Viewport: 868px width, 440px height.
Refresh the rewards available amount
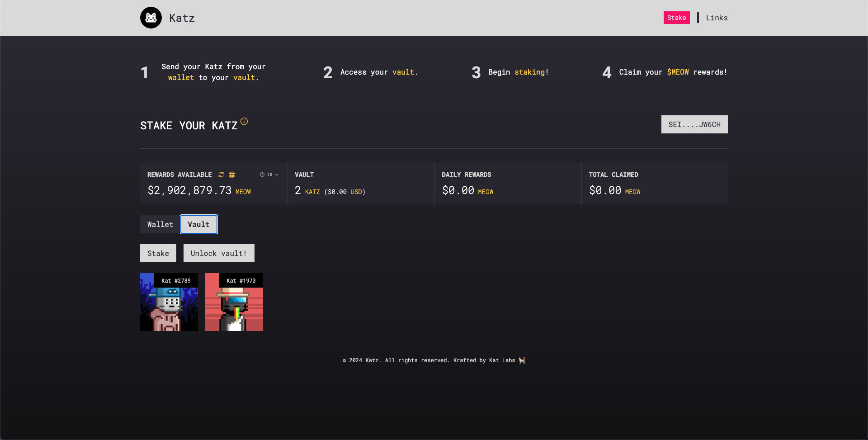click(221, 175)
